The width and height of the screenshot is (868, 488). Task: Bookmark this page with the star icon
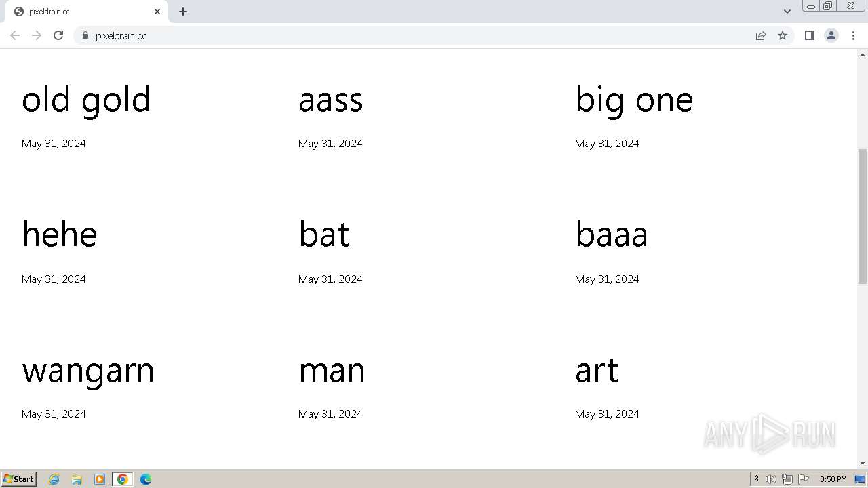pyautogui.click(x=783, y=35)
